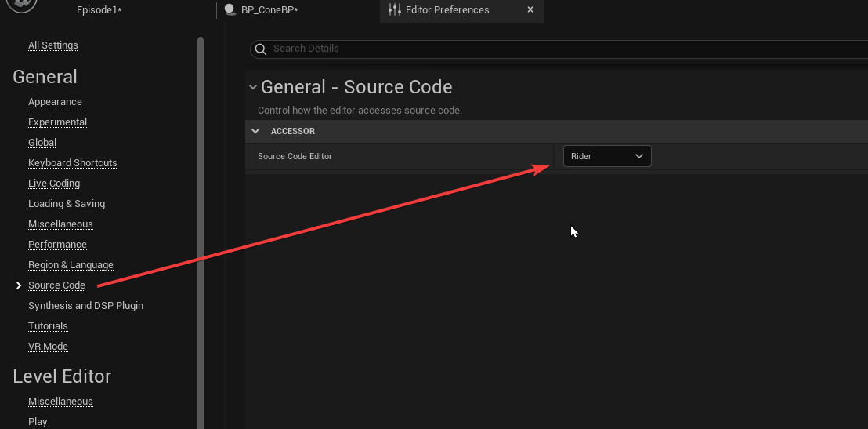Go to Appearance settings

[x=55, y=102]
